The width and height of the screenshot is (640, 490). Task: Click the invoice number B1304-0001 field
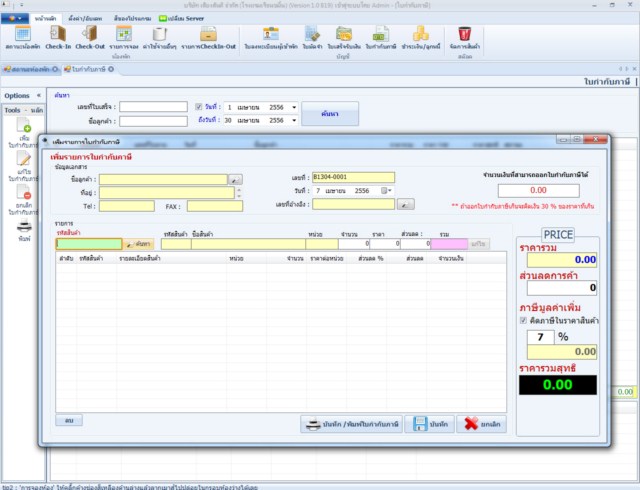click(353, 177)
